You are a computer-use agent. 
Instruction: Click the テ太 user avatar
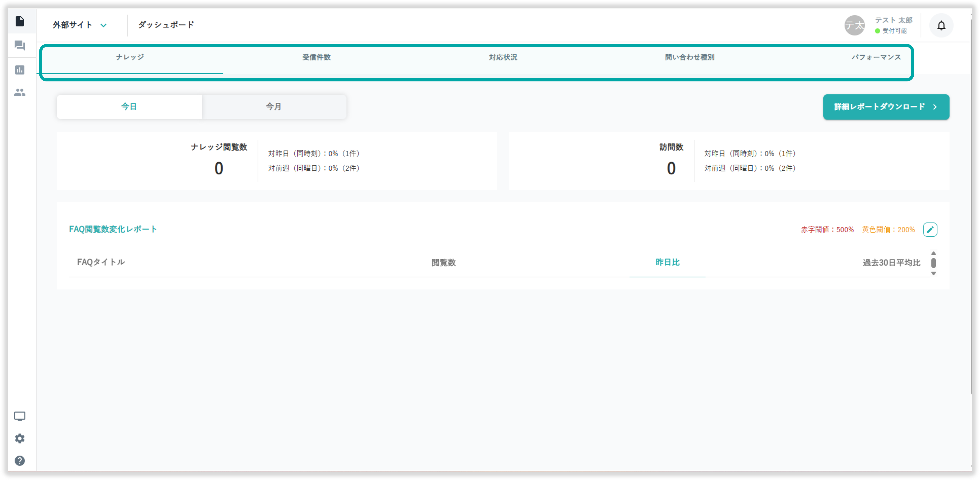[x=854, y=25]
